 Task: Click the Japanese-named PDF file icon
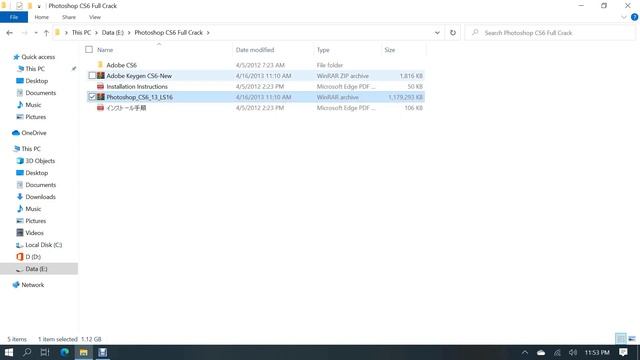click(100, 107)
